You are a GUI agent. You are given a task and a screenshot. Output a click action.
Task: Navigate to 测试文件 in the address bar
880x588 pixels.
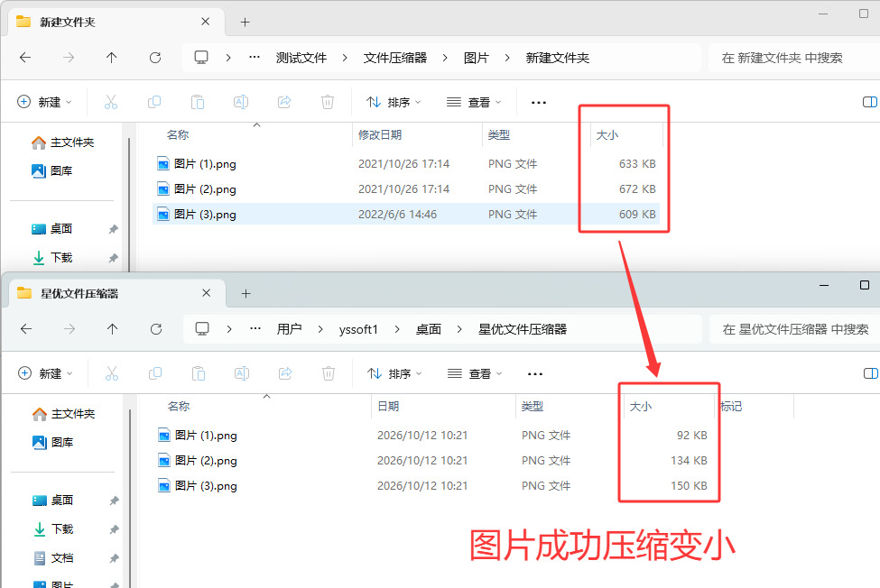(x=301, y=58)
